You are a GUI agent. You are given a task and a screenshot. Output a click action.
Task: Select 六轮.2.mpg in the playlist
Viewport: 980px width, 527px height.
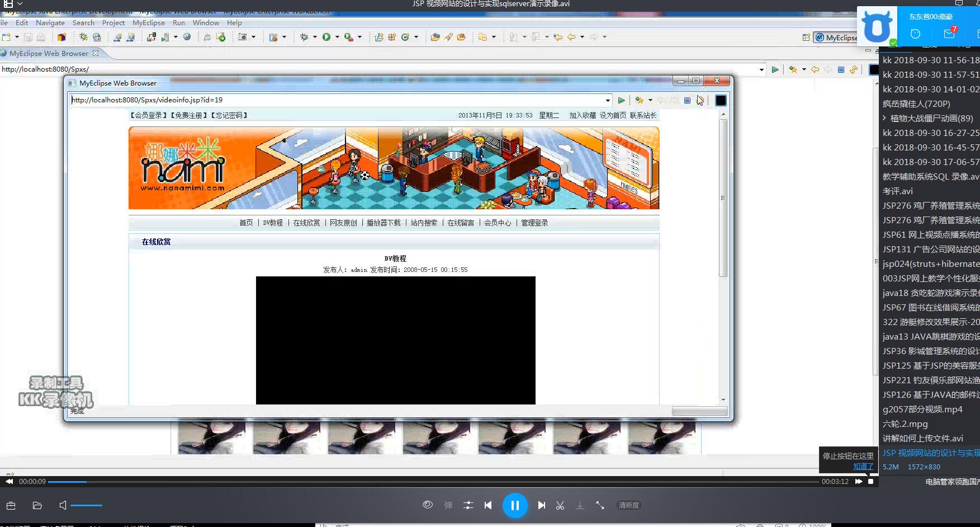pyautogui.click(x=905, y=424)
